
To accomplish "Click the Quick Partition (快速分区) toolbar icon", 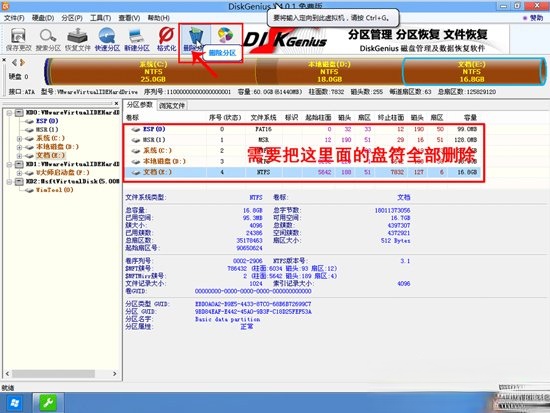I will coord(107,39).
